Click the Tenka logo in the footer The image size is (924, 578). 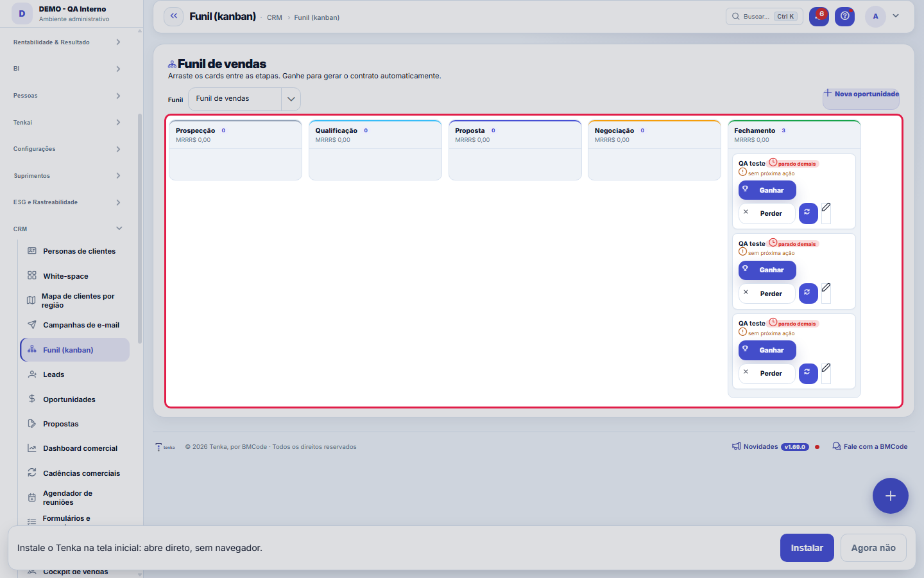tap(165, 447)
